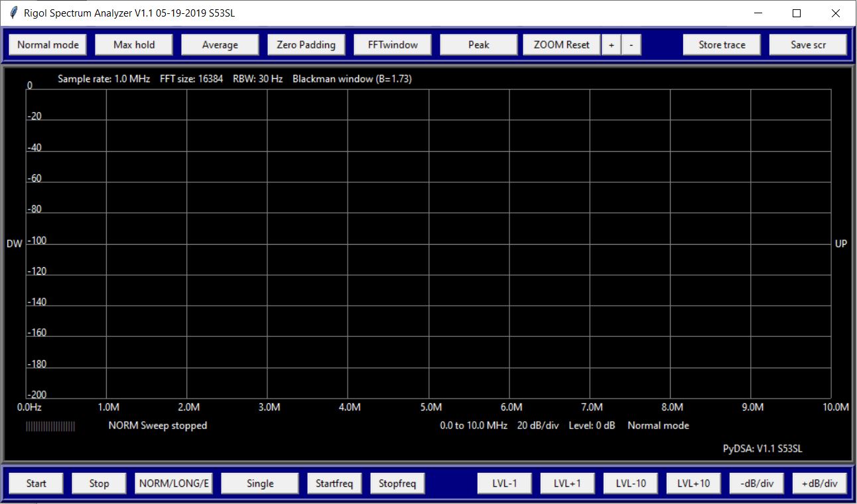This screenshot has width=857, height=504.
Task: Enable Zero Padding
Action: pos(306,44)
